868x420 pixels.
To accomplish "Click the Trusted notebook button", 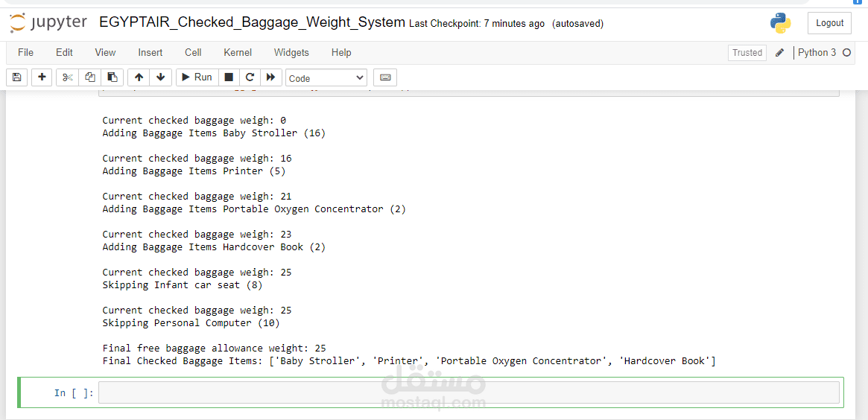I will click(747, 53).
